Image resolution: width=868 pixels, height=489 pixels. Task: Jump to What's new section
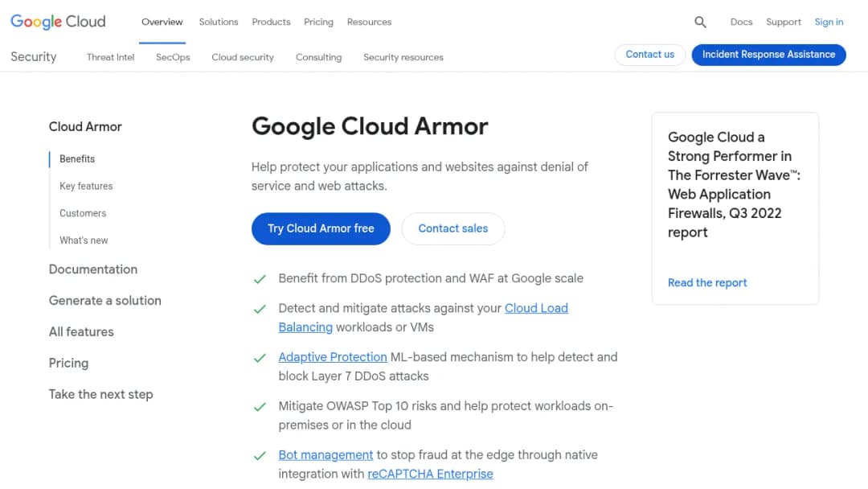click(x=84, y=240)
